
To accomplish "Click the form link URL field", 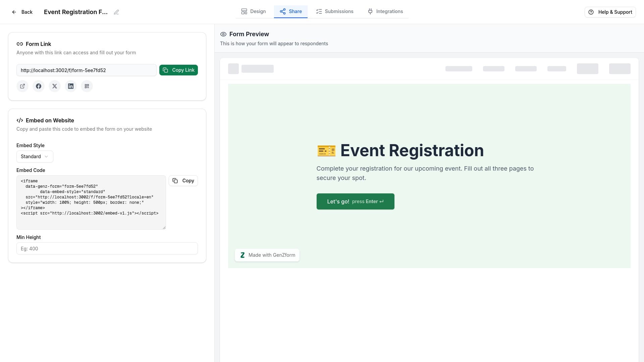I will click(86, 70).
